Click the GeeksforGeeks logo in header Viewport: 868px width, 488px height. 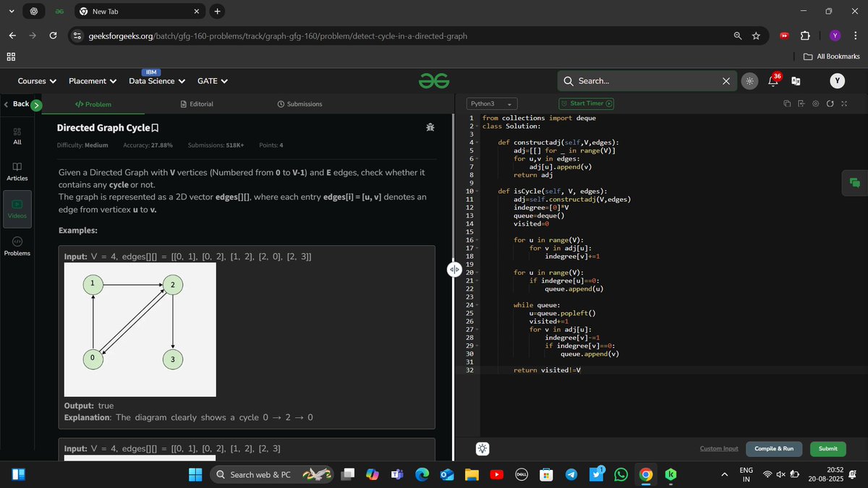coord(434,82)
